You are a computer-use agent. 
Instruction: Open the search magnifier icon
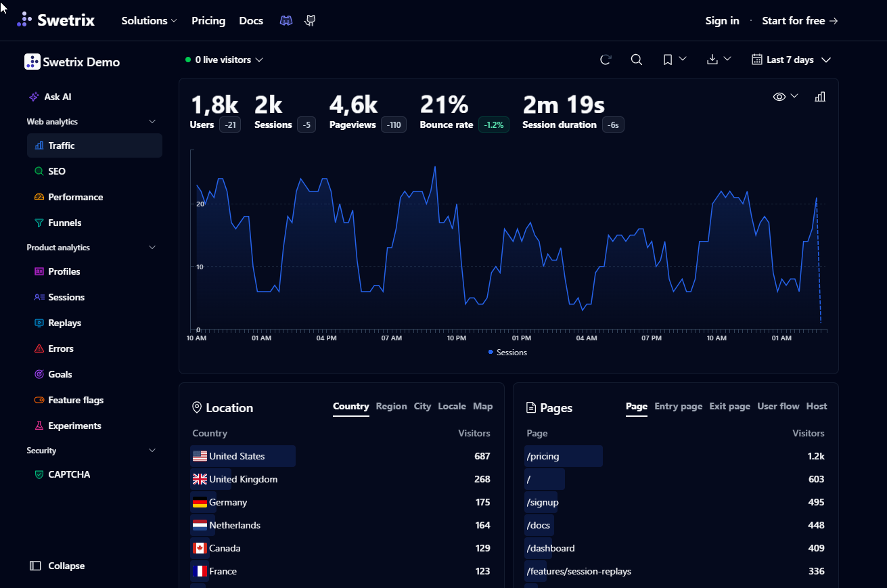pyautogui.click(x=636, y=60)
